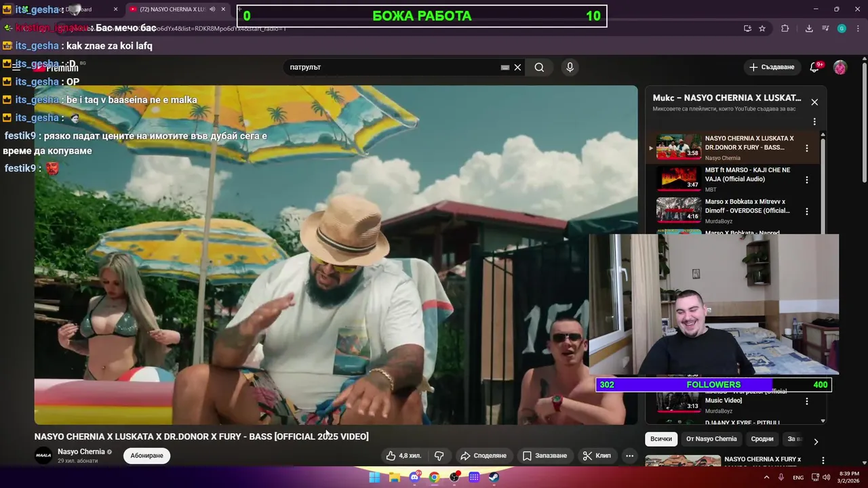Screen dimensions: 868x488
Task: Open the Mix playlist options menu
Action: point(814,122)
